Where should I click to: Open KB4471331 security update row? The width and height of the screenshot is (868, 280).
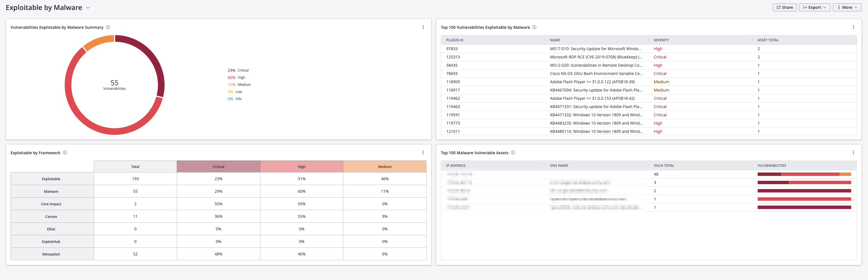click(649, 106)
